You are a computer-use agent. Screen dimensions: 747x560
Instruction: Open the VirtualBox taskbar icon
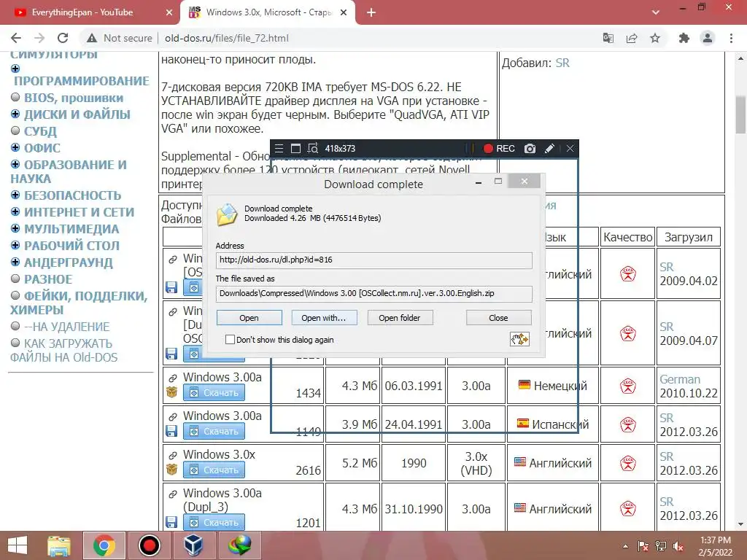(x=194, y=545)
